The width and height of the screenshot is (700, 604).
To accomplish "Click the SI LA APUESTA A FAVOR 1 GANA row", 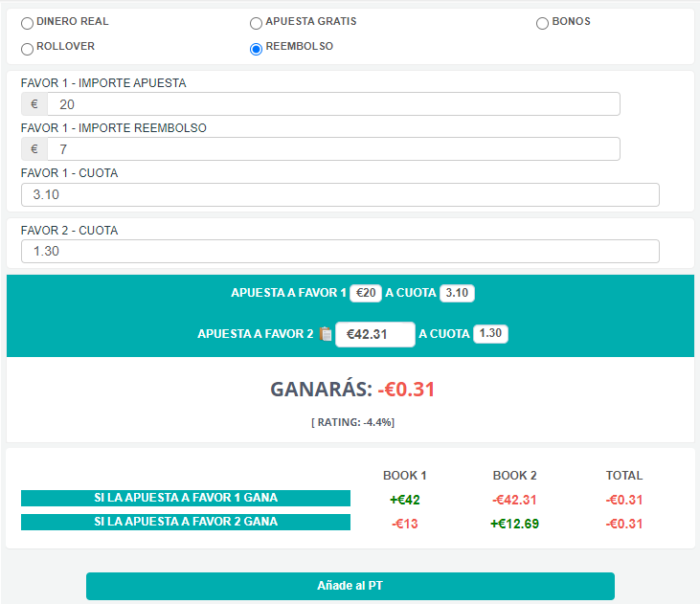I will 186,498.
